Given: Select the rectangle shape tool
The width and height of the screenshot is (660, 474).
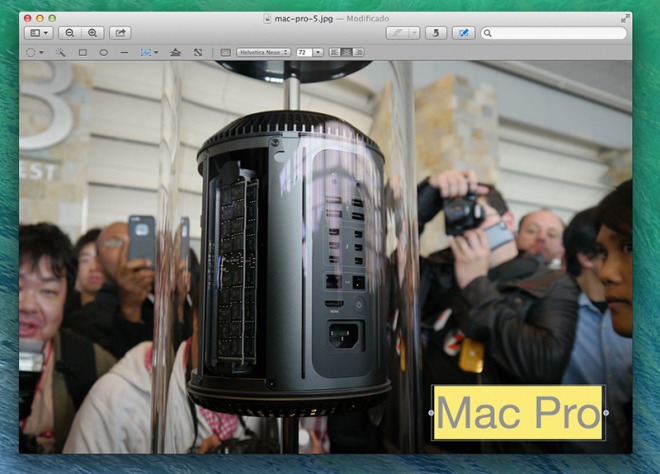Looking at the screenshot, I should pyautogui.click(x=82, y=52).
